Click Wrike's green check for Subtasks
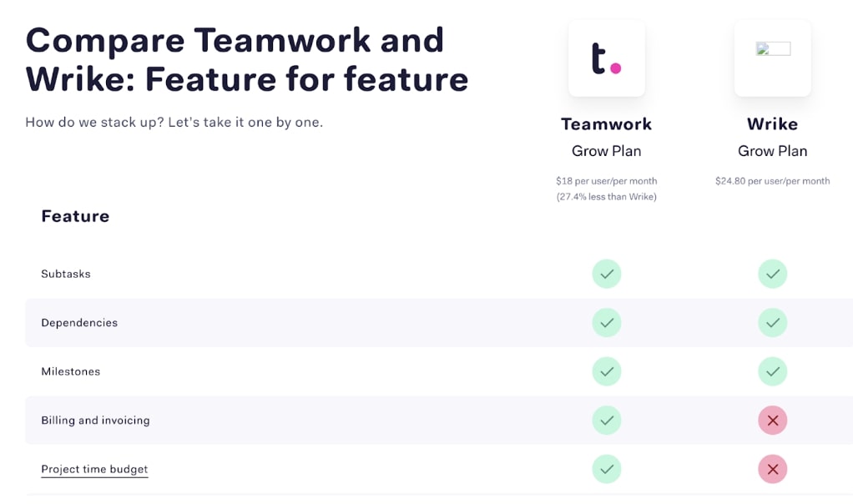 (773, 274)
